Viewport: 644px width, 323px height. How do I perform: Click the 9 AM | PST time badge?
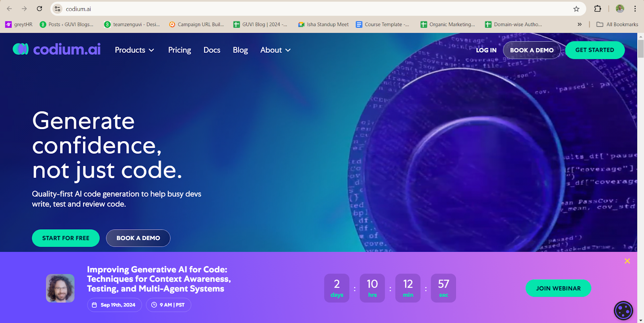(168, 305)
